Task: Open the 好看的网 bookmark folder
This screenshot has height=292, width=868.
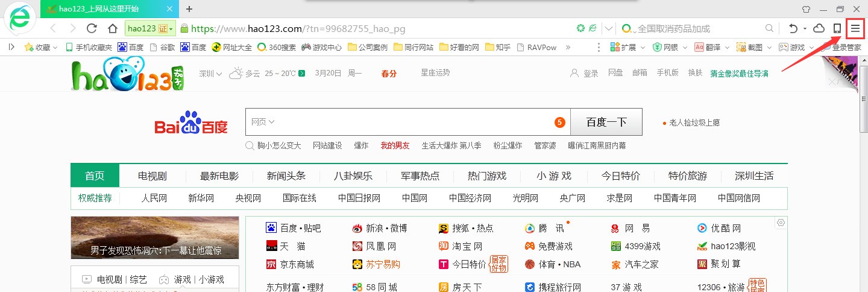Action: coord(459,47)
